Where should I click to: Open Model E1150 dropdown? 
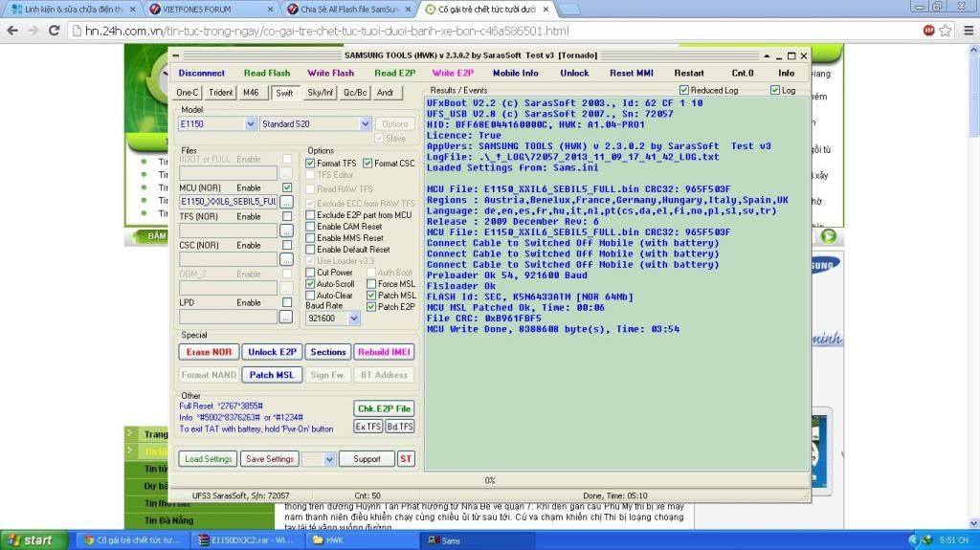(x=250, y=123)
